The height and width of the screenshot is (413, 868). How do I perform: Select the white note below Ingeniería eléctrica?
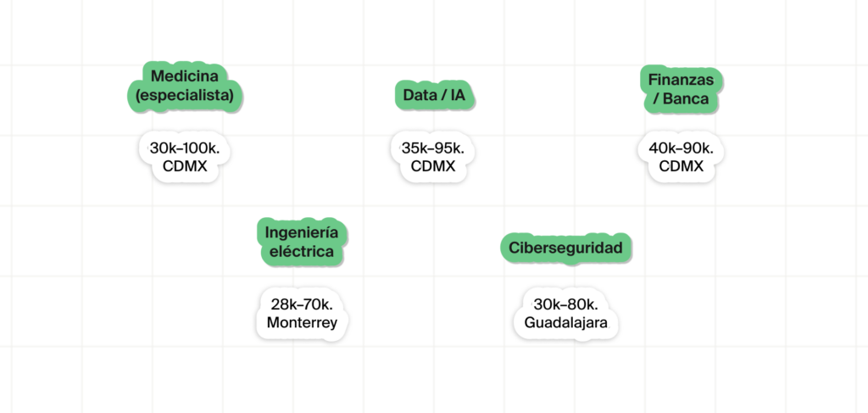[x=302, y=313]
